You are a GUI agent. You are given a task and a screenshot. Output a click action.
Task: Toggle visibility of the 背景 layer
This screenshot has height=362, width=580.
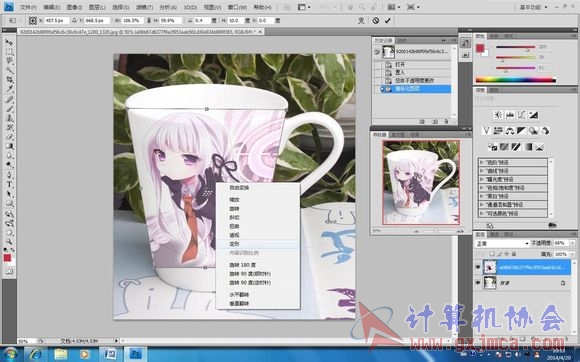[x=478, y=283]
